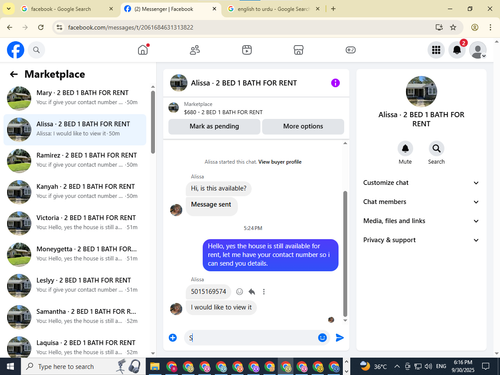Open the View buyer profile link
This screenshot has width=500, height=375.
280,162
